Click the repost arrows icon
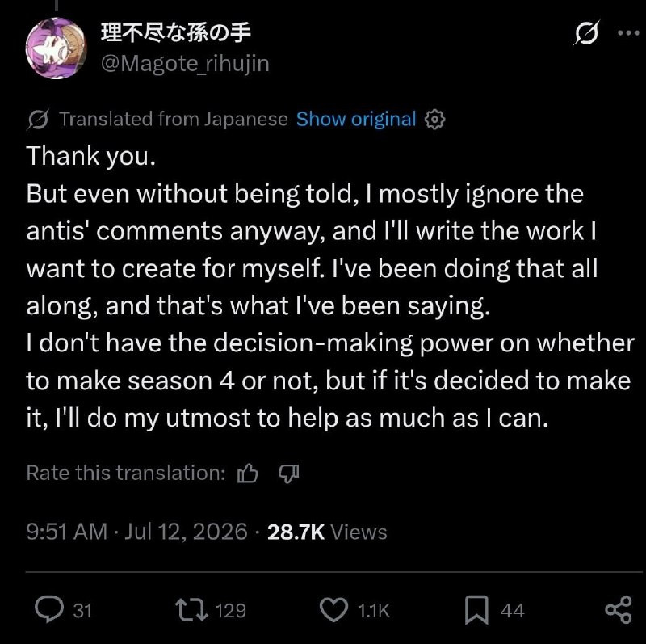Image resolution: width=646 pixels, height=644 pixels. 191,610
